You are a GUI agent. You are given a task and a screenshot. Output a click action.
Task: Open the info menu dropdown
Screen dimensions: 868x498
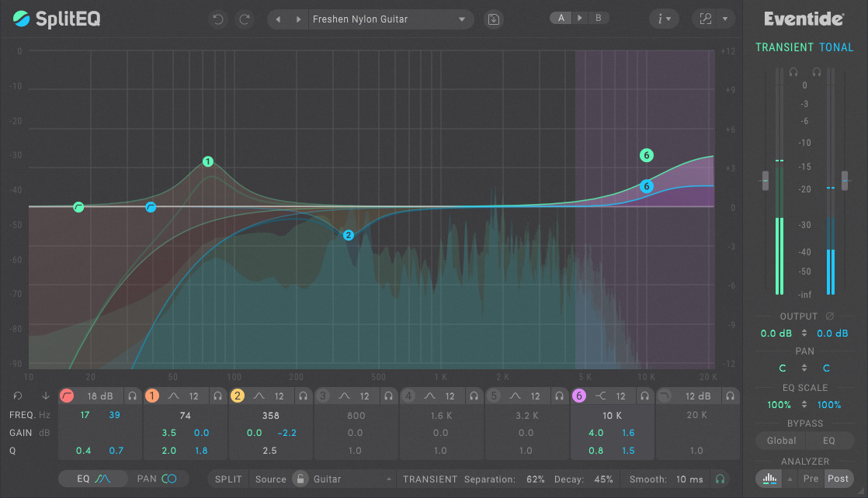664,19
